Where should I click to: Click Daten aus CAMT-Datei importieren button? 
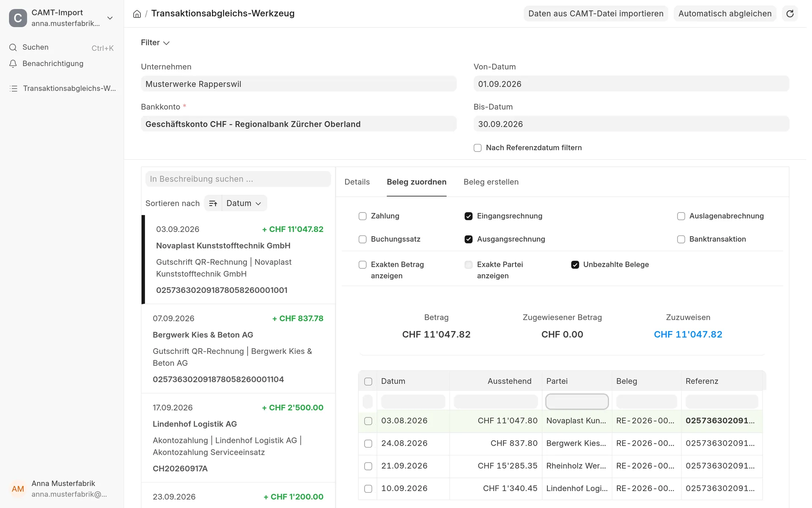click(595, 14)
